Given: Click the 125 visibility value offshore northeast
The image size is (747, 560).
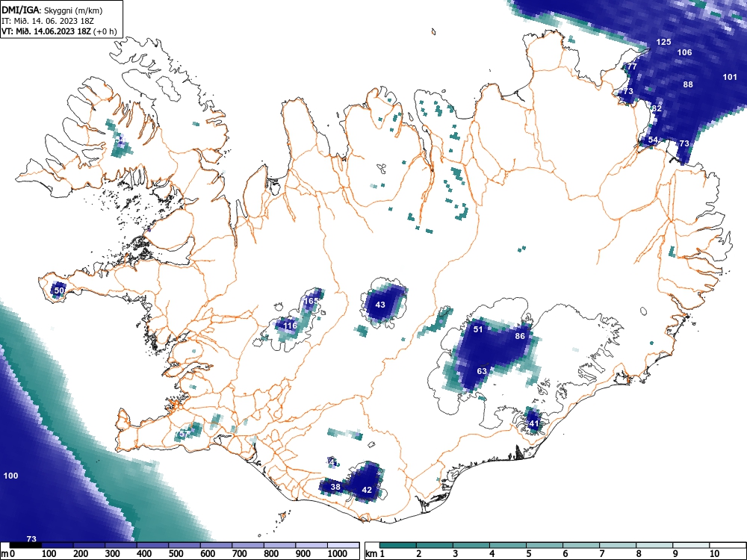Looking at the screenshot, I should coord(663,42).
